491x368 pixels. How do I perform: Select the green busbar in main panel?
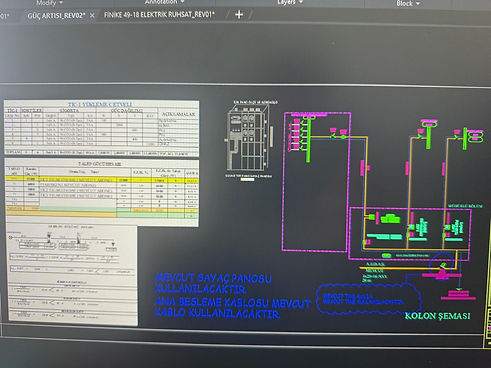[309, 140]
